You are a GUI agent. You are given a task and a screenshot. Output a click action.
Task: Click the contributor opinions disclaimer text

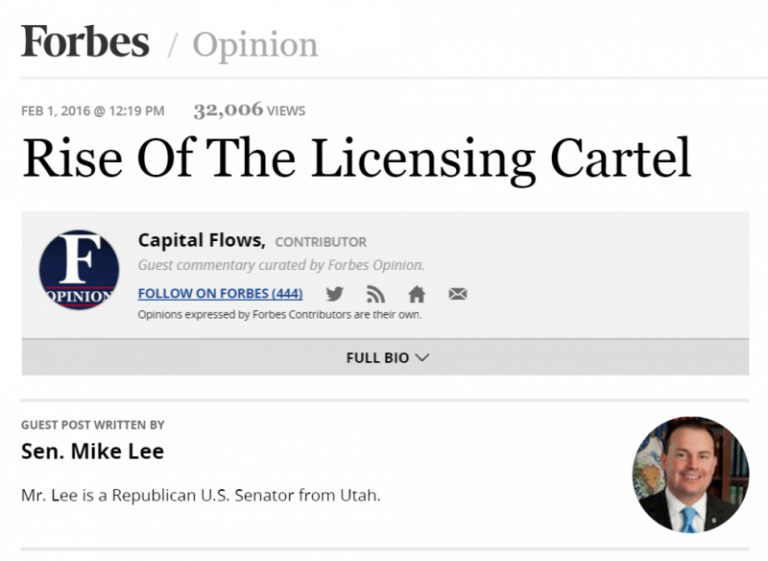pos(279,315)
